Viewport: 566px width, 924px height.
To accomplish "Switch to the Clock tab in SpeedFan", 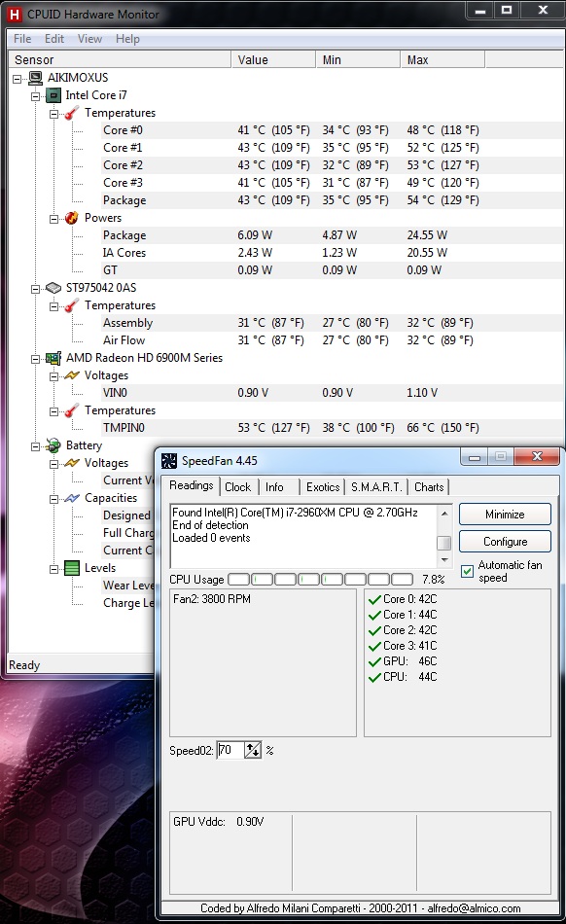I will click(237, 487).
